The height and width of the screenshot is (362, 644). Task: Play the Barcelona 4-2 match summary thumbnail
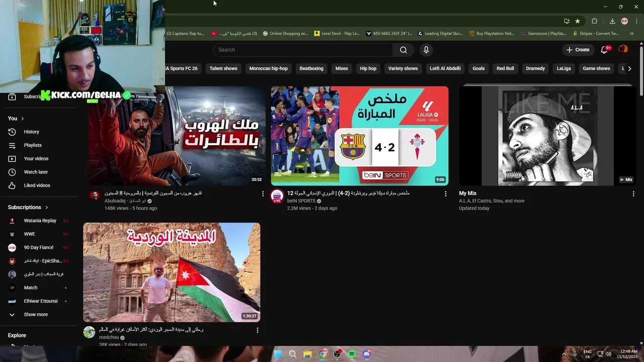point(359,136)
